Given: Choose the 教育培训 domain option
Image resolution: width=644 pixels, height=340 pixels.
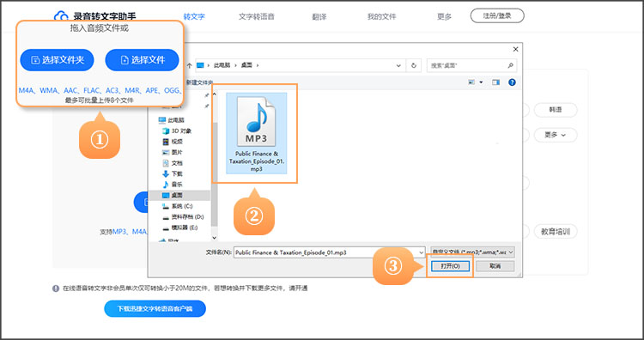Looking at the screenshot, I should click(x=556, y=232).
